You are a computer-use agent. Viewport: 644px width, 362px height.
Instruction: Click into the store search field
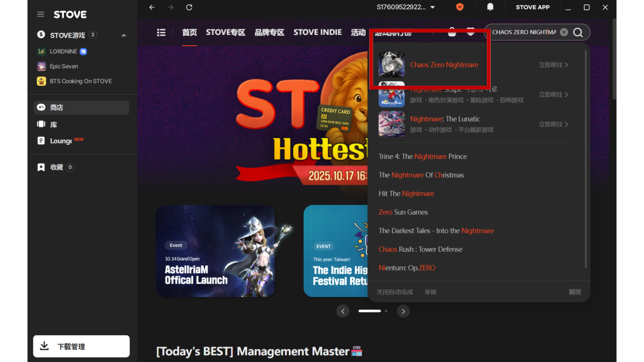pos(524,32)
